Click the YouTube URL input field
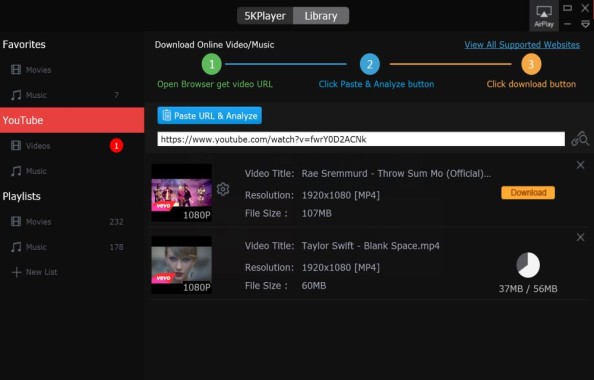Image resolution: width=594 pixels, height=380 pixels. point(361,139)
